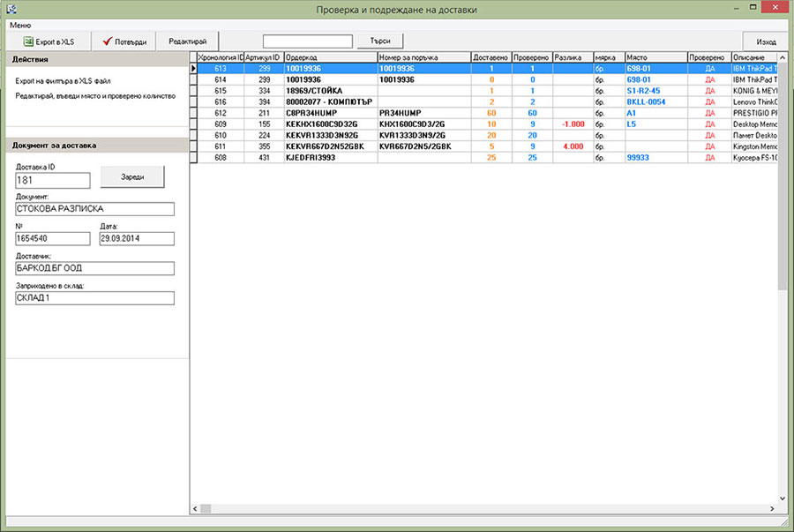This screenshot has width=794, height=532.
Task: Click the Дата field showing 29.09.2014
Action: pyautogui.click(x=137, y=238)
